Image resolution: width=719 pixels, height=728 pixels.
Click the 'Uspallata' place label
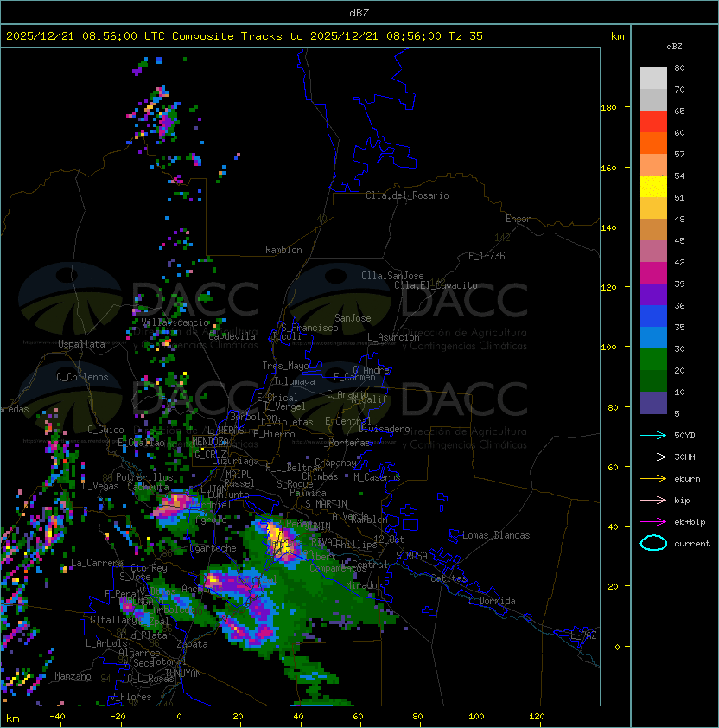(x=81, y=344)
